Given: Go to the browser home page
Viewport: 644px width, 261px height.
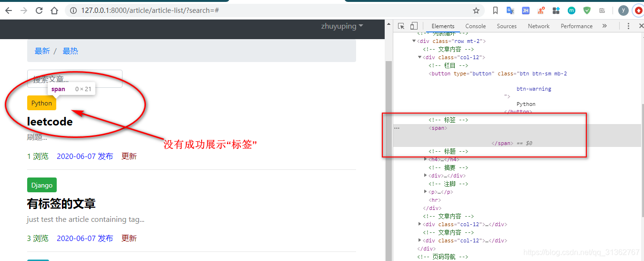Looking at the screenshot, I should [54, 10].
